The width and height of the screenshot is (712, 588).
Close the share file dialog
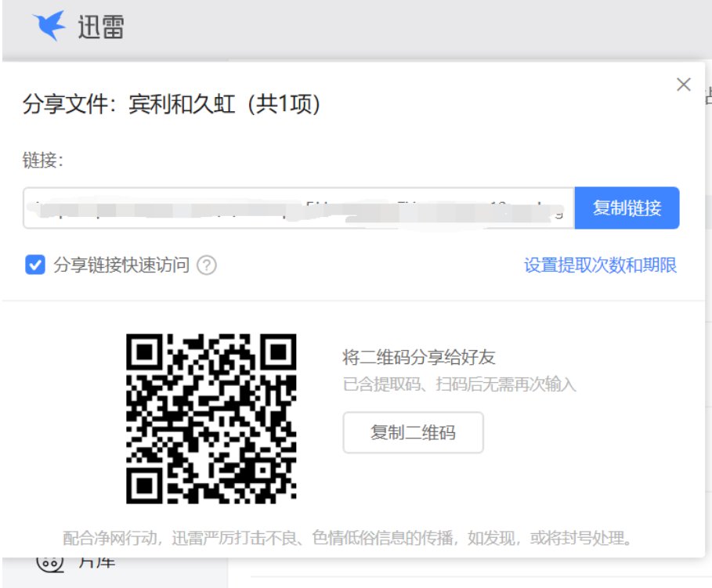[x=683, y=85]
